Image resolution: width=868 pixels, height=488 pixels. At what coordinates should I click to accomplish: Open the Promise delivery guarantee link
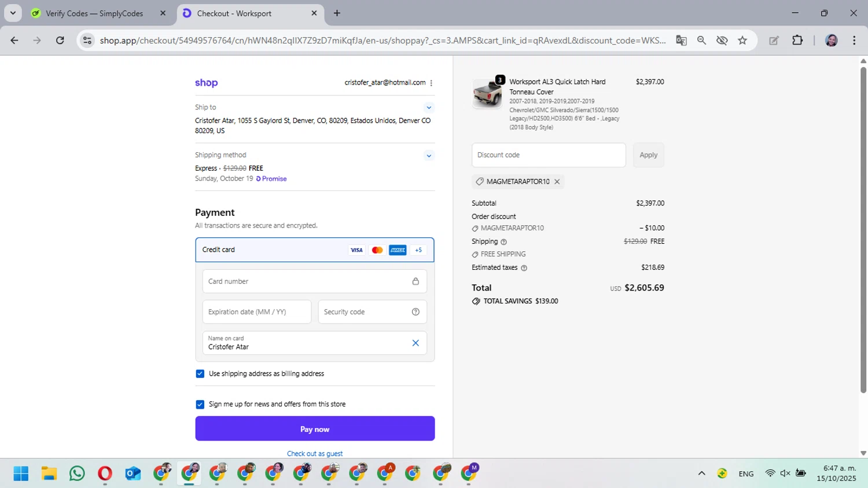[271, 179]
